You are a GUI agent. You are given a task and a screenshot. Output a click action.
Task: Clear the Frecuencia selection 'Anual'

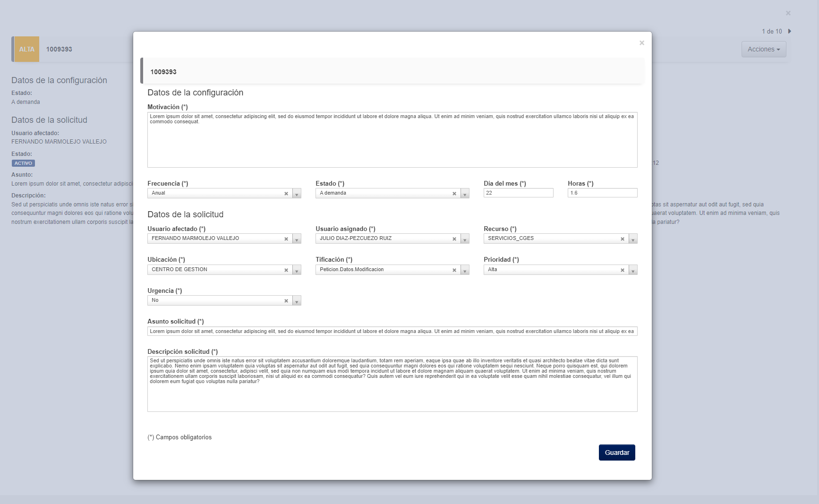coord(286,194)
